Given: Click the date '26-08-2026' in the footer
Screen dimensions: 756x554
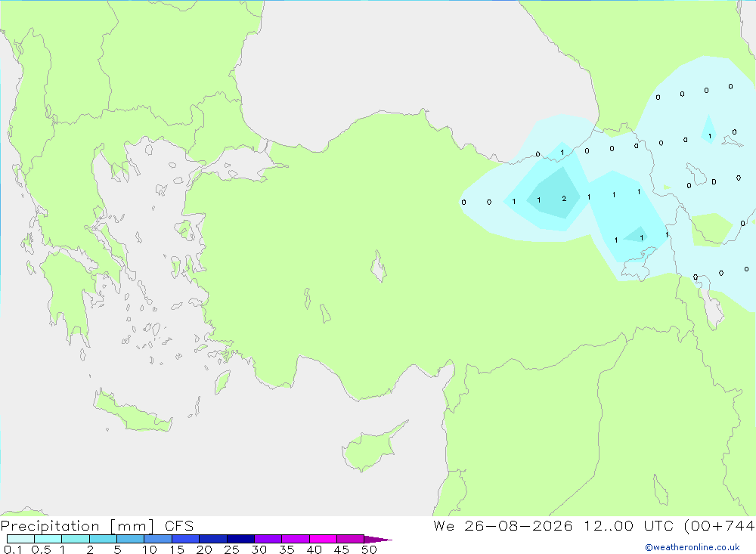Looking at the screenshot, I should (519, 525).
